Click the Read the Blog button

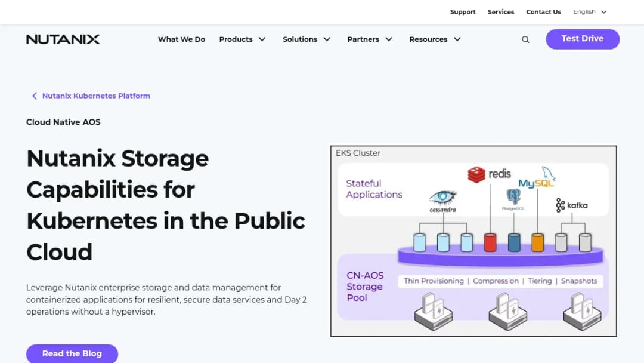click(x=72, y=353)
